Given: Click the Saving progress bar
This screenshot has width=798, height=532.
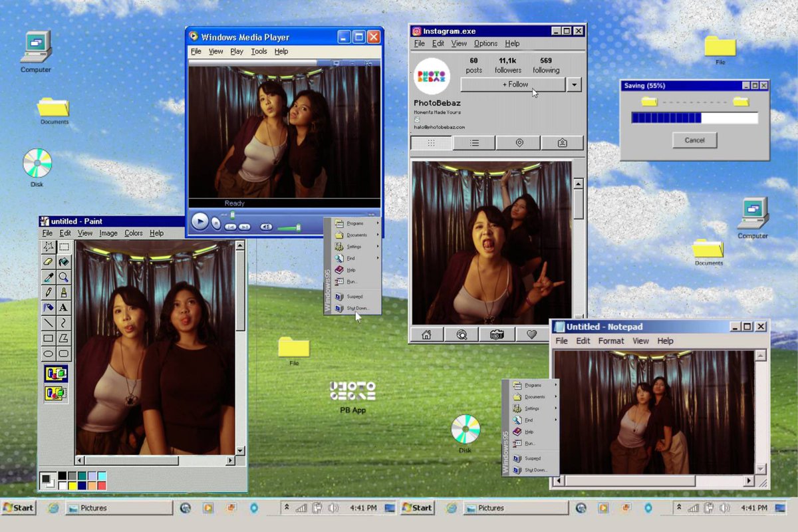Looking at the screenshot, I should [694, 118].
